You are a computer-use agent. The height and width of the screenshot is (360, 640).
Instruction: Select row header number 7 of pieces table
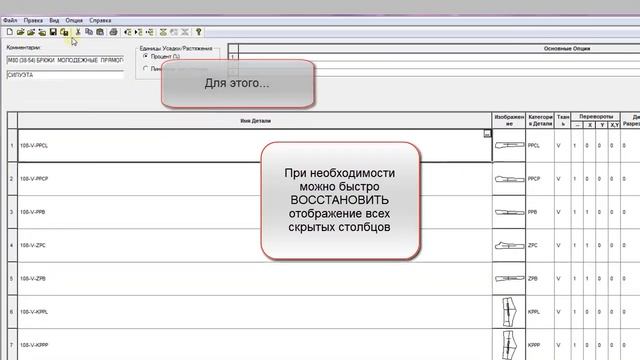[x=12, y=345]
